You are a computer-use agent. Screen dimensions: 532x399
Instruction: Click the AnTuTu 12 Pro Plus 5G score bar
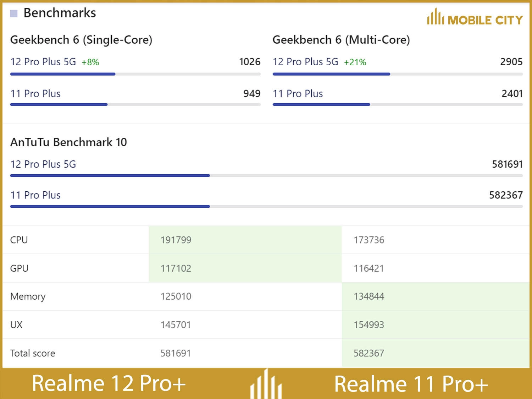click(x=266, y=176)
